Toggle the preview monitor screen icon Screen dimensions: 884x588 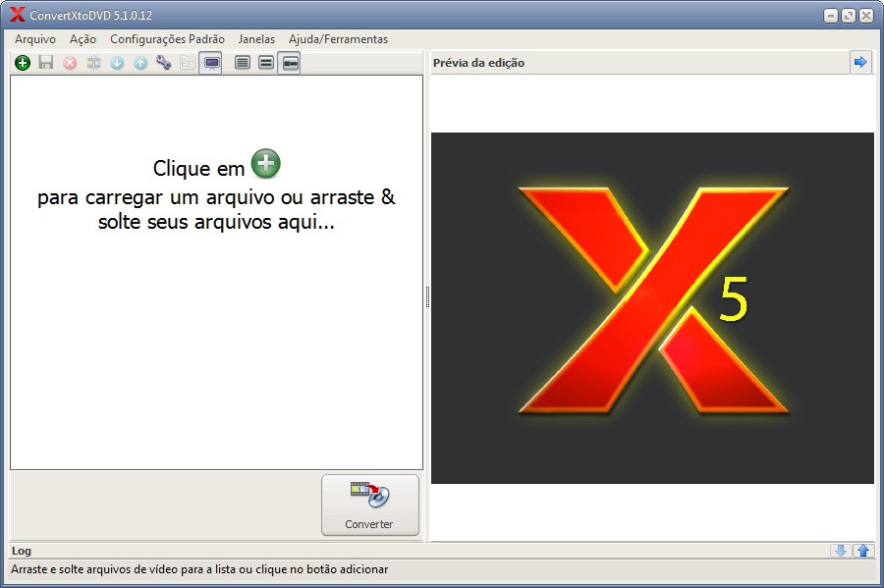211,63
